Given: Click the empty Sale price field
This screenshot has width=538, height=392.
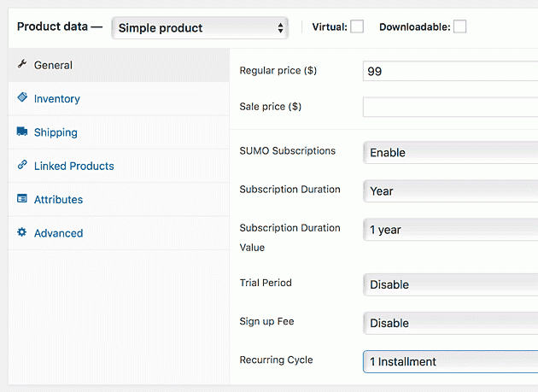Looking at the screenshot, I should coord(451,107).
